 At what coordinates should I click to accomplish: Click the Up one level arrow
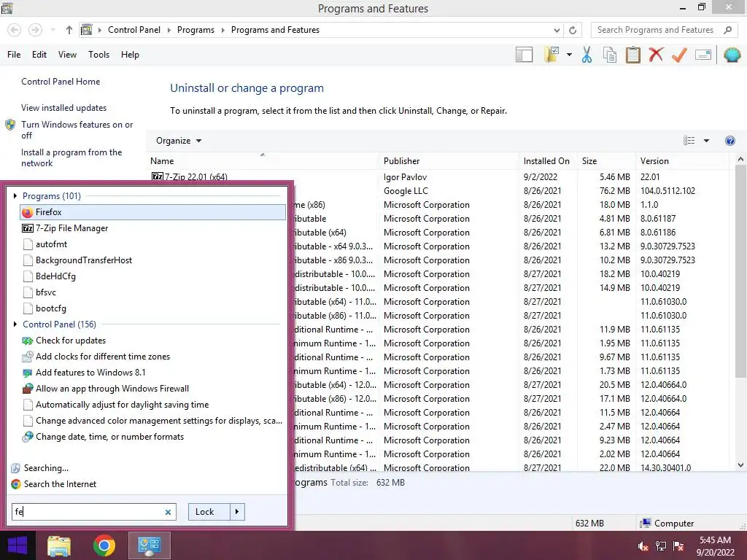(x=69, y=30)
